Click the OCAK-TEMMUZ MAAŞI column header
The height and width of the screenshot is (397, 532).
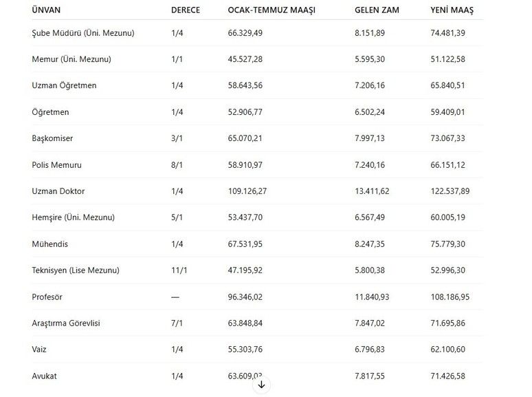[271, 10]
